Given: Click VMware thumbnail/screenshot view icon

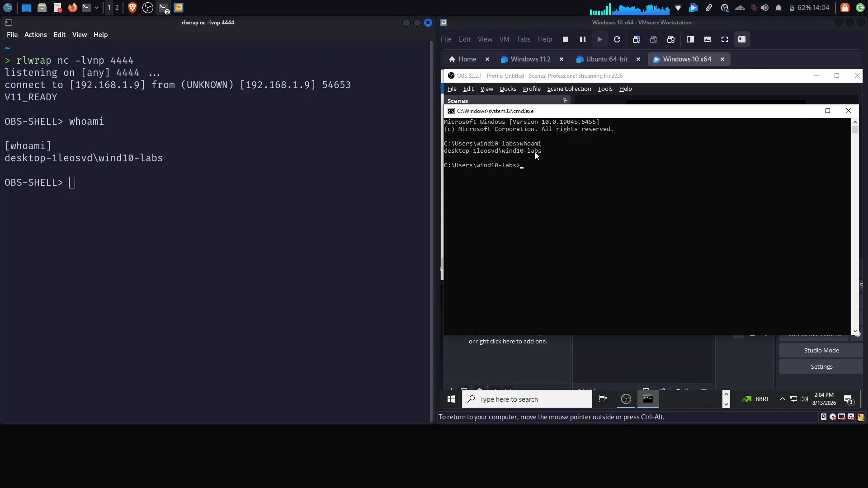Looking at the screenshot, I should tap(707, 39).
